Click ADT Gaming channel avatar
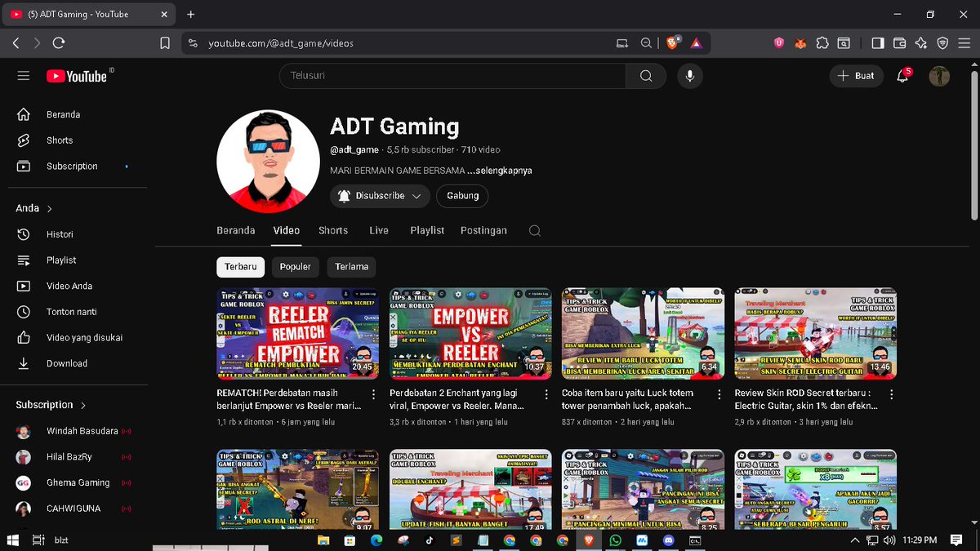This screenshot has width=980, height=551. [268, 161]
